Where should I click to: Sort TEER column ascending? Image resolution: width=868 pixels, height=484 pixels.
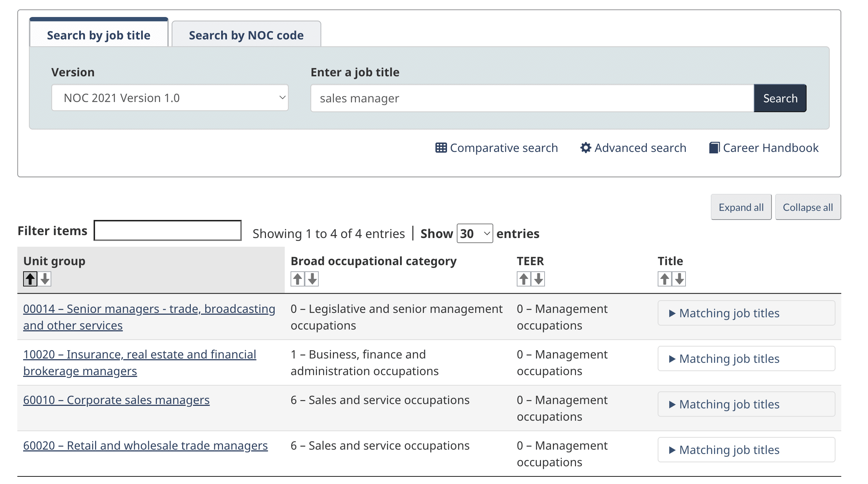tap(524, 279)
